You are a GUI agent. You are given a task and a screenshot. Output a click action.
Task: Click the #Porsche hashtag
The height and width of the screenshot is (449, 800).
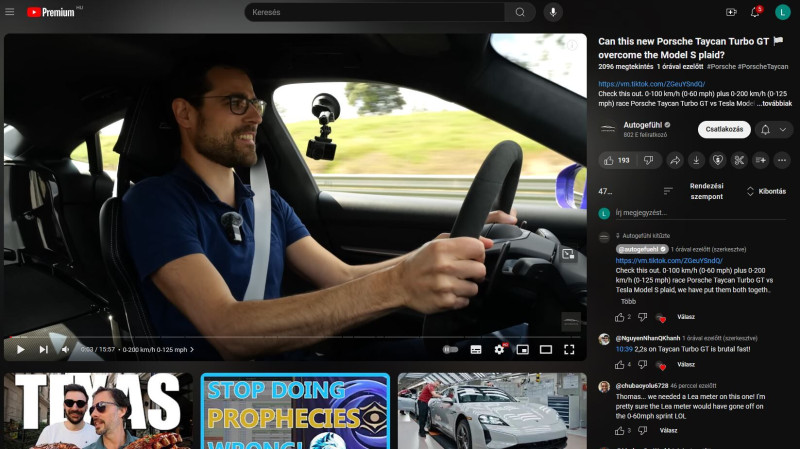pos(721,66)
